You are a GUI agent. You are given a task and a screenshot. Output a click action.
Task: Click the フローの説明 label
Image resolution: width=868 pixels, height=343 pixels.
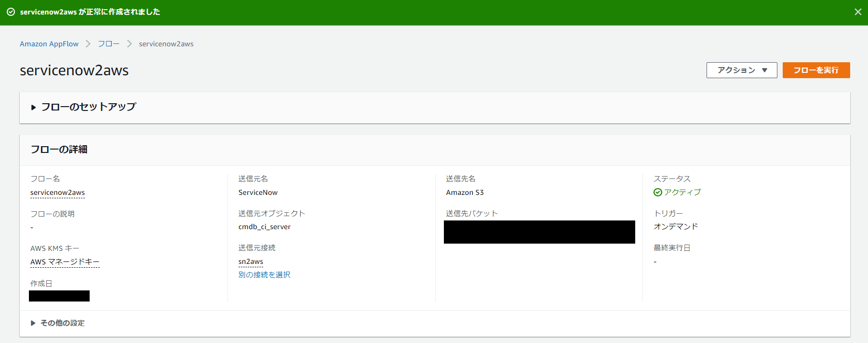click(x=53, y=214)
